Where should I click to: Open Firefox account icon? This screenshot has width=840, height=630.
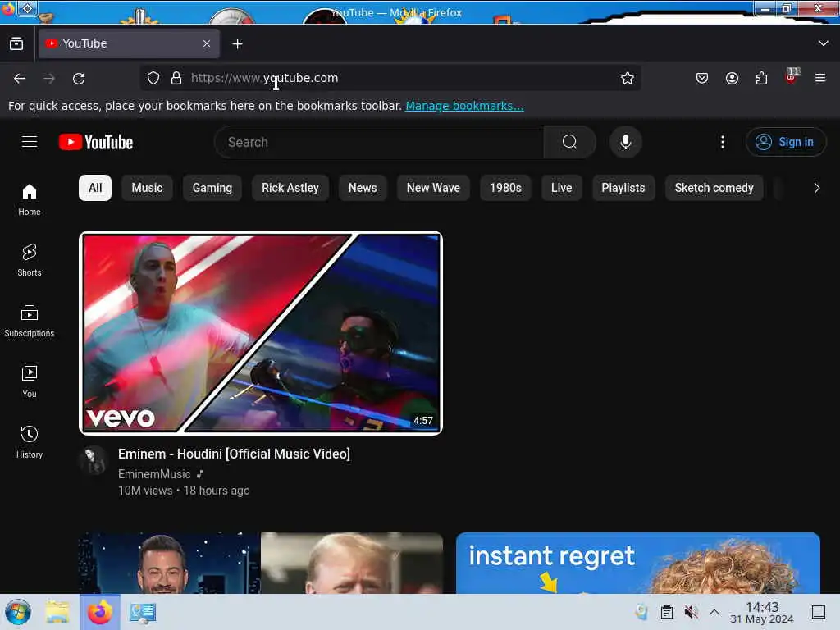(732, 78)
